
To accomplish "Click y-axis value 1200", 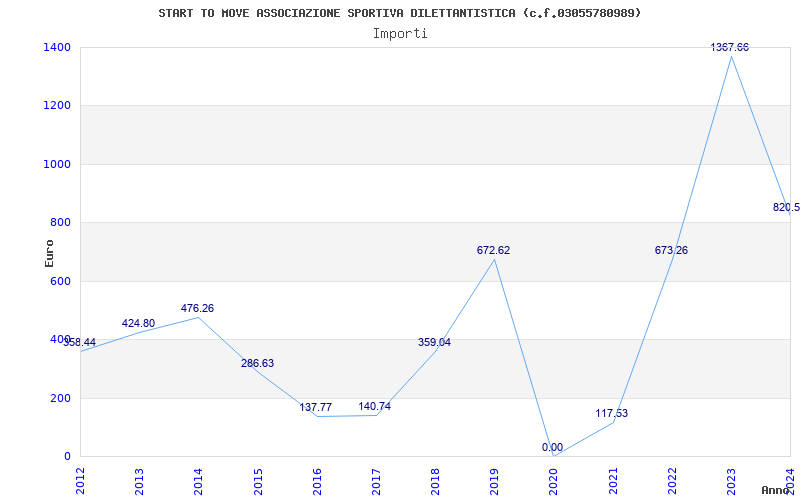I will (57, 106).
